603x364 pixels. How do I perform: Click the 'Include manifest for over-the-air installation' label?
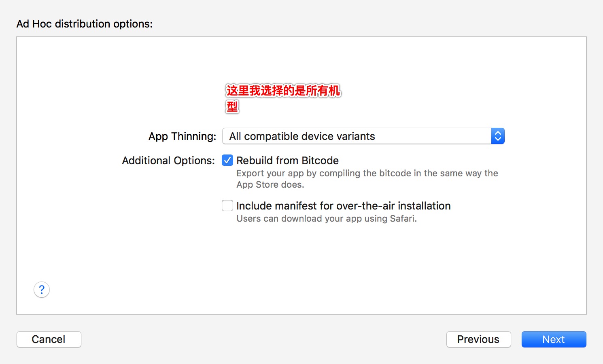point(343,206)
